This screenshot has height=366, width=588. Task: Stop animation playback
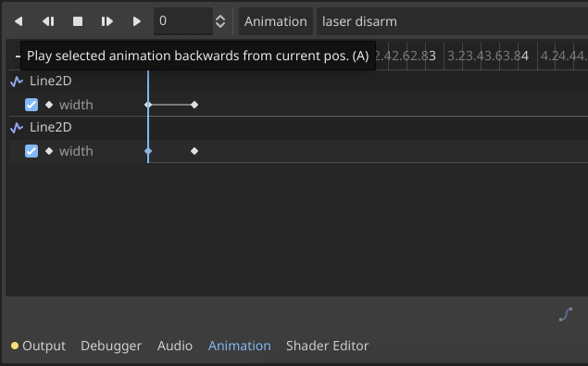coord(78,21)
